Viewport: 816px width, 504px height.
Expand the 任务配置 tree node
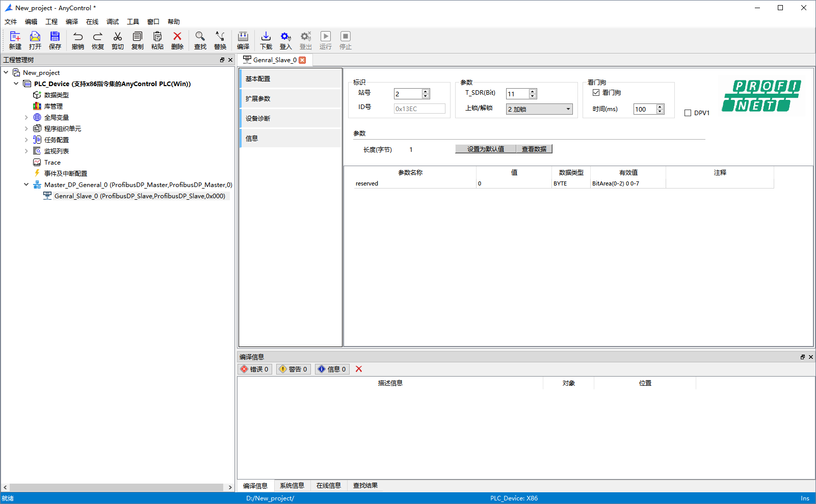(x=27, y=140)
